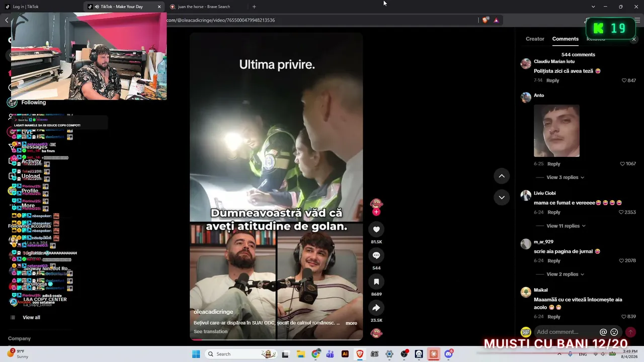
Task: Open the Following feed in the sidebar
Action: (x=33, y=103)
